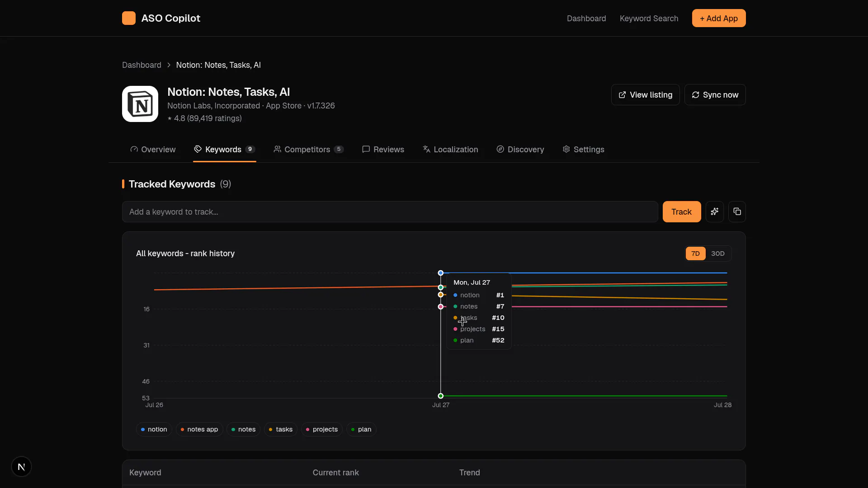Viewport: 868px width, 488px height.
Task: Click the + Add App button
Action: coord(719,18)
